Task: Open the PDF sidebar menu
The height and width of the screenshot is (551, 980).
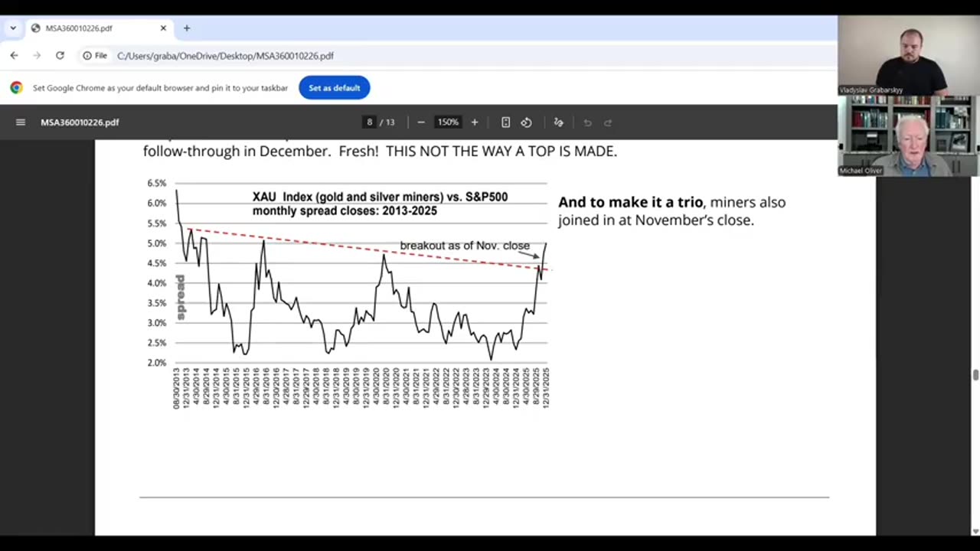Action: 21,122
